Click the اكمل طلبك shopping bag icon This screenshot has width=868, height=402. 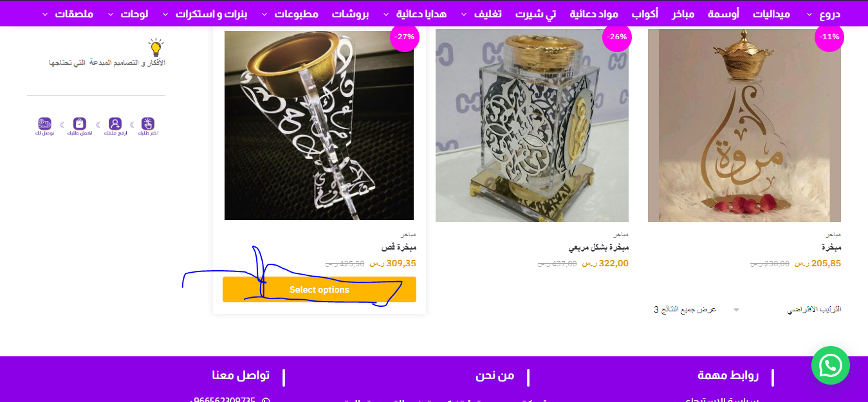tap(80, 123)
